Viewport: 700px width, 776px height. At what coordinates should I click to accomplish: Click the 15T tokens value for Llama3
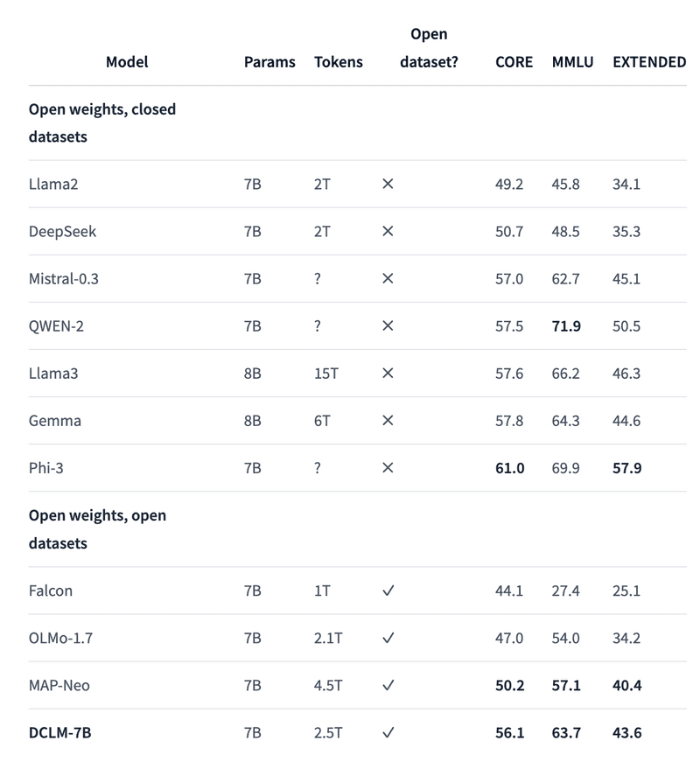click(325, 374)
